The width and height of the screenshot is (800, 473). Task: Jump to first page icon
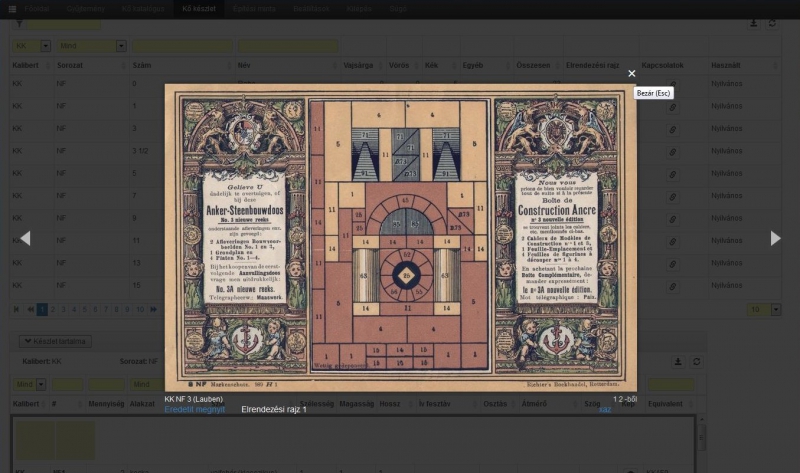[16, 309]
